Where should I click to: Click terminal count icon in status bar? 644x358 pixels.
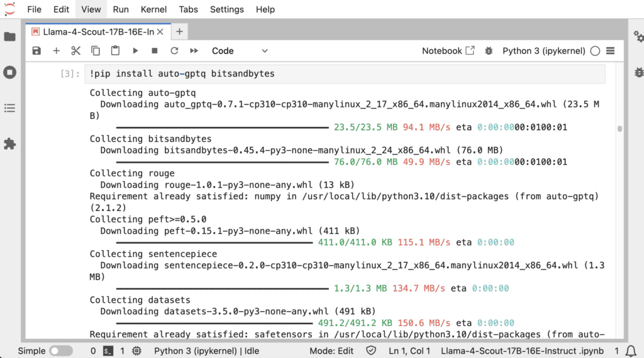108,351
